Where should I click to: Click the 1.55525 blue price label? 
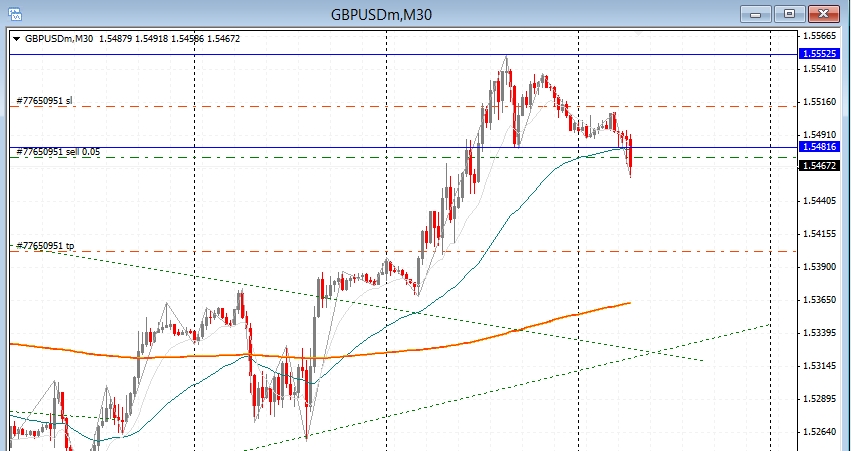[819, 54]
